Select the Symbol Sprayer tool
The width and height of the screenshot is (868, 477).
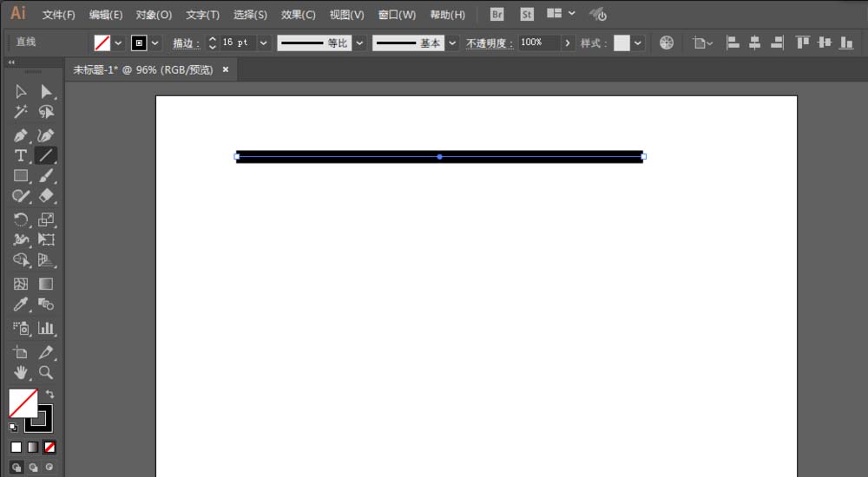pyautogui.click(x=21, y=328)
